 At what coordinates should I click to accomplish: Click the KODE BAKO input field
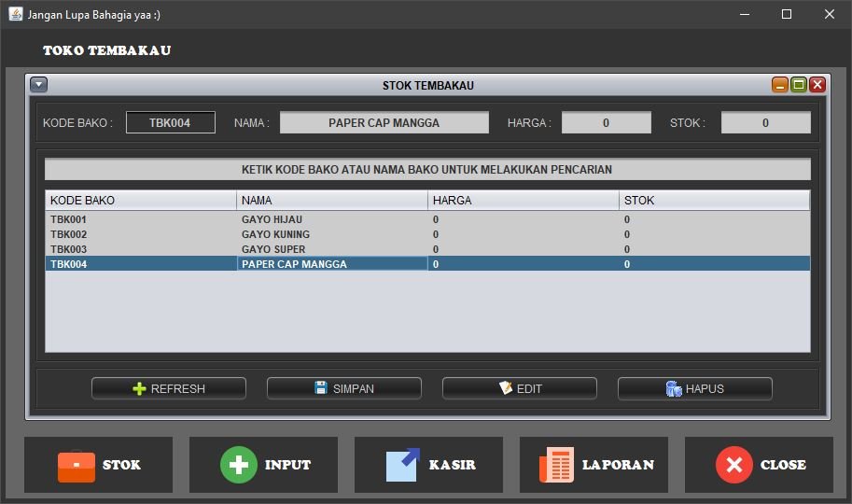171,122
